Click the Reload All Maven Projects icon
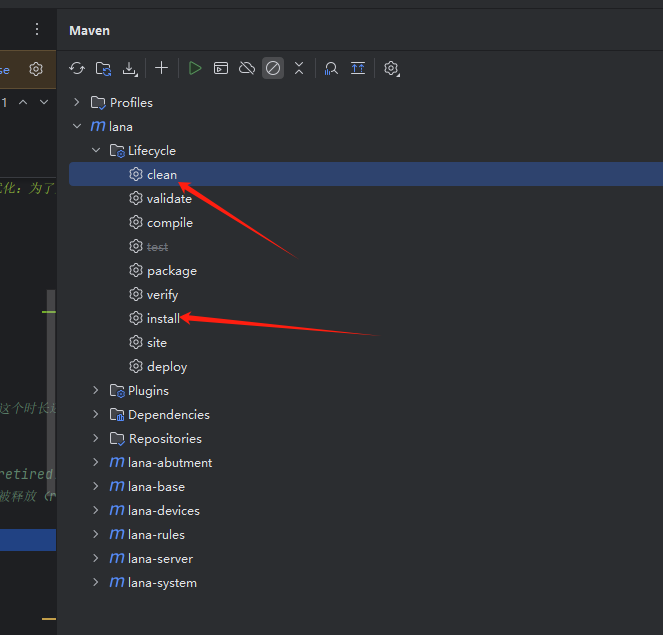Image resolution: width=663 pixels, height=635 pixels. [77, 68]
